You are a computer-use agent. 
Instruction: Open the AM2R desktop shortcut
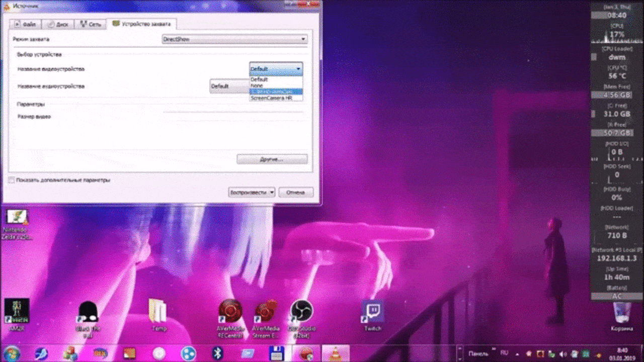(17, 315)
